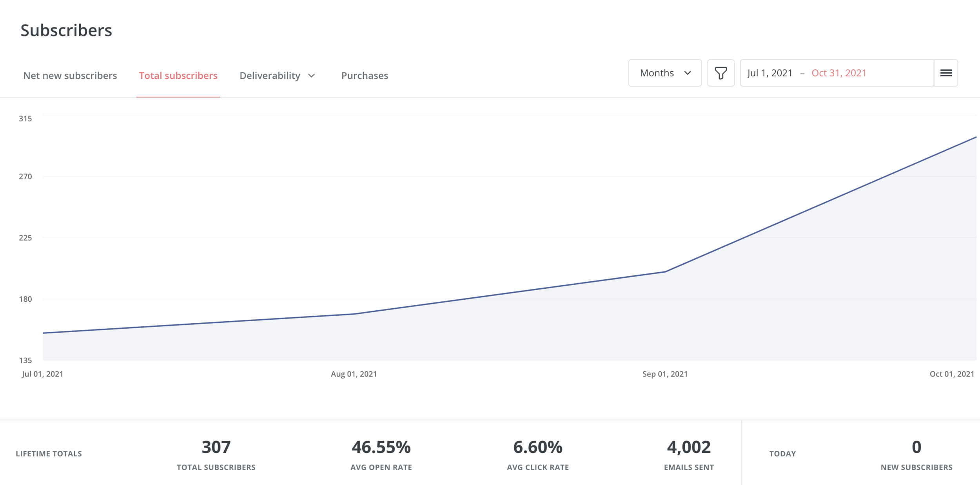The width and height of the screenshot is (980, 485).
Task: Click the 46.55% avg open rate stat
Action: [x=381, y=447]
